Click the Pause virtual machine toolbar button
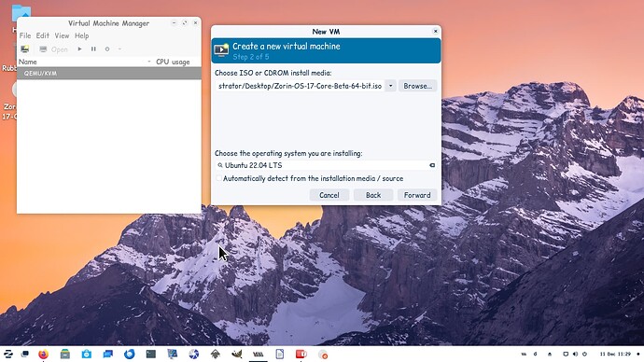The image size is (644, 362). (x=93, y=49)
